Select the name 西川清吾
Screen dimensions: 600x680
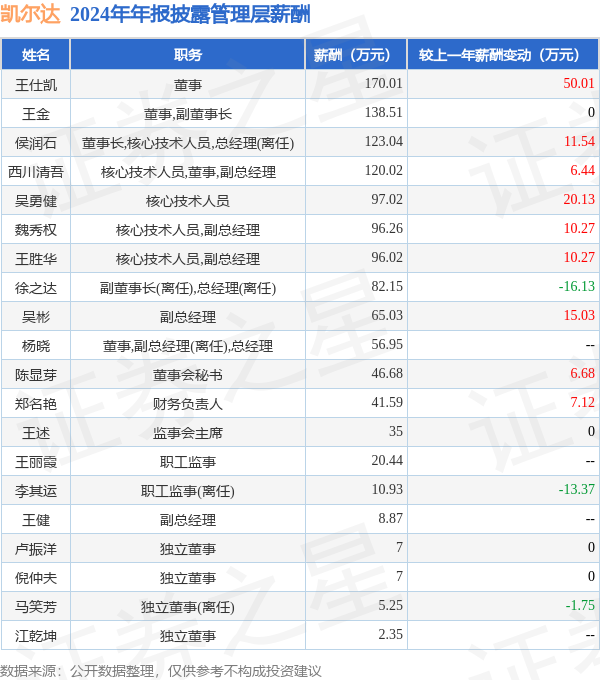point(36,172)
